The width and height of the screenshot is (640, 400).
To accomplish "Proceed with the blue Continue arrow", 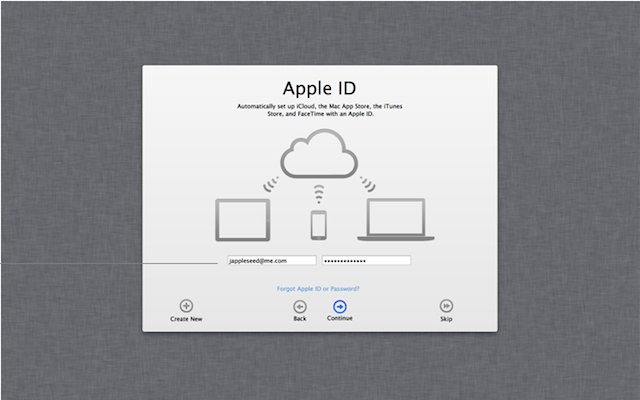I will [340, 307].
